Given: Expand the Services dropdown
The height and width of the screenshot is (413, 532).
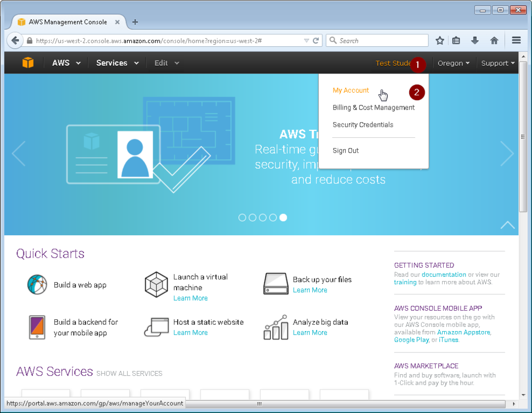Looking at the screenshot, I should pyautogui.click(x=118, y=63).
